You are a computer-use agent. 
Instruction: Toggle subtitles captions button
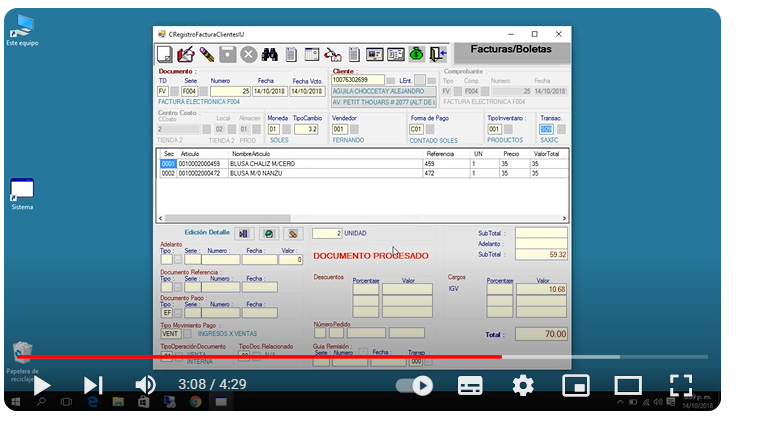(x=470, y=385)
